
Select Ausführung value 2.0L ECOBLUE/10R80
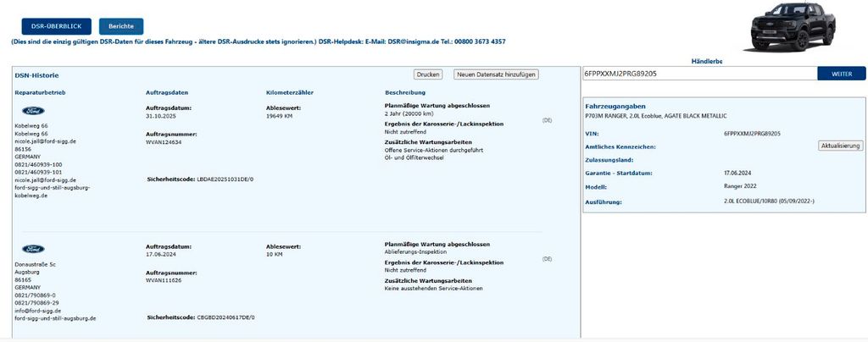tap(769, 201)
